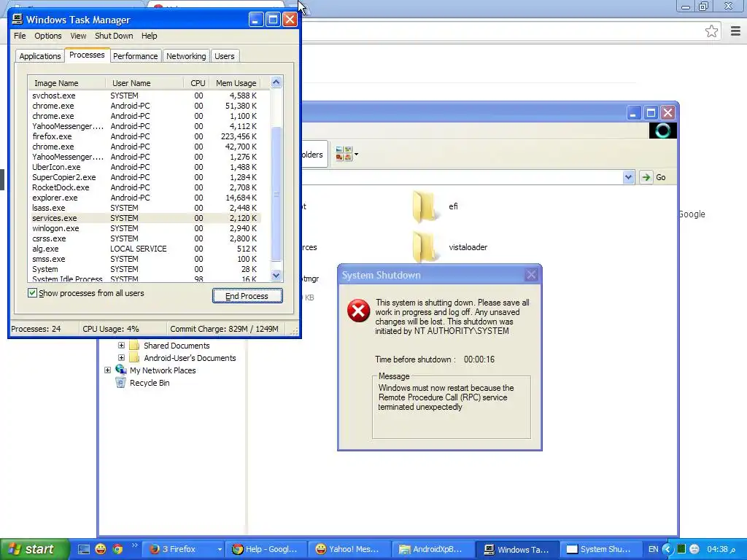Screen dimensions: 747x560
Task: Open the File menu in Task Manager
Action: click(x=20, y=36)
